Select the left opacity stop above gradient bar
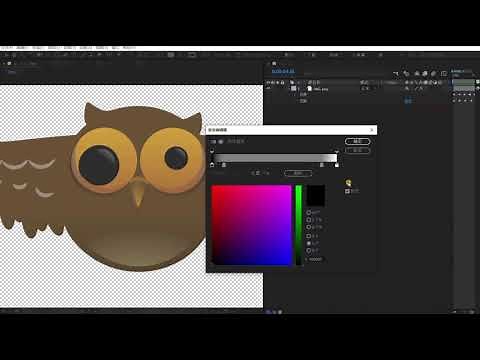480x360 pixels. (x=212, y=151)
